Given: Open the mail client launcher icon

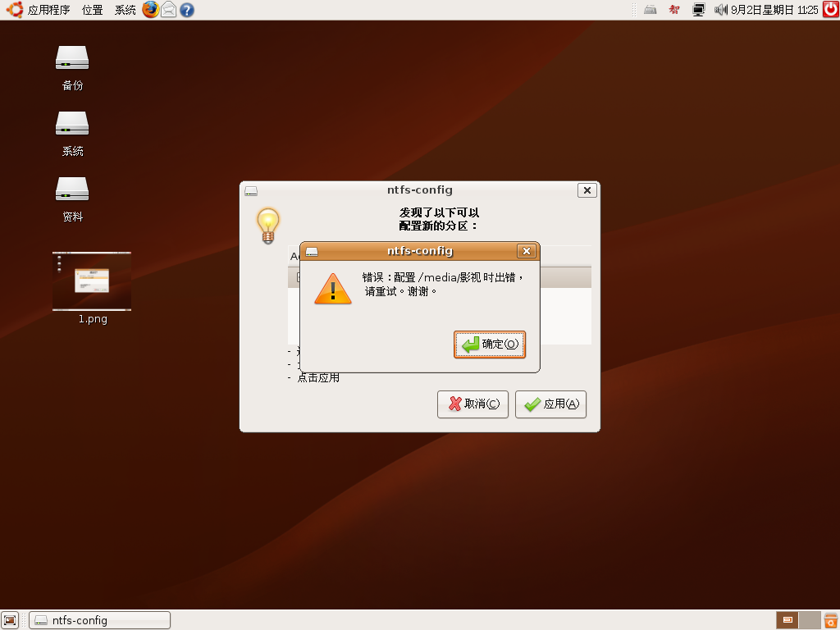Looking at the screenshot, I should point(169,10).
